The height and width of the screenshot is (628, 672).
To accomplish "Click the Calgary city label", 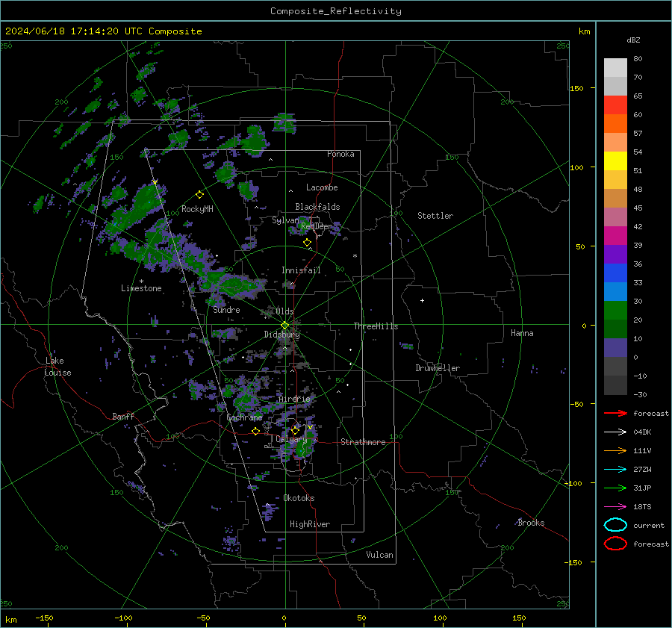I will [291, 439].
